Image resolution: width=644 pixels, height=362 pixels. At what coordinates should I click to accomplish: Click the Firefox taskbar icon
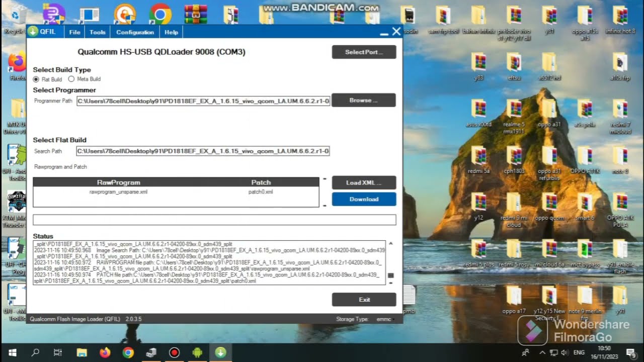105,352
